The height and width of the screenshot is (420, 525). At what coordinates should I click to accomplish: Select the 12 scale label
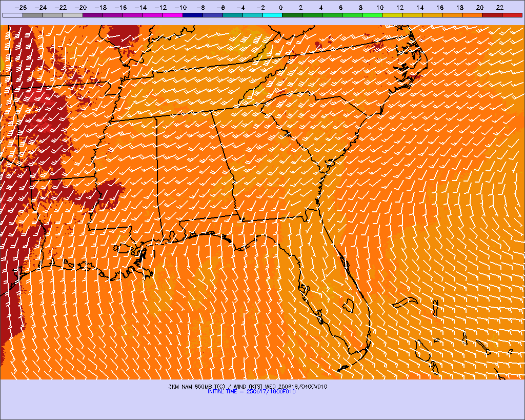[x=400, y=7]
